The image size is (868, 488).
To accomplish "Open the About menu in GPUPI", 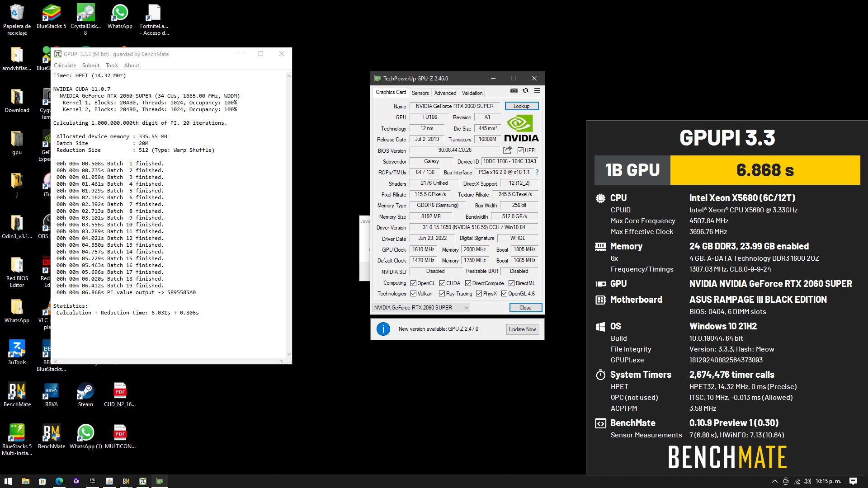I will (x=132, y=66).
